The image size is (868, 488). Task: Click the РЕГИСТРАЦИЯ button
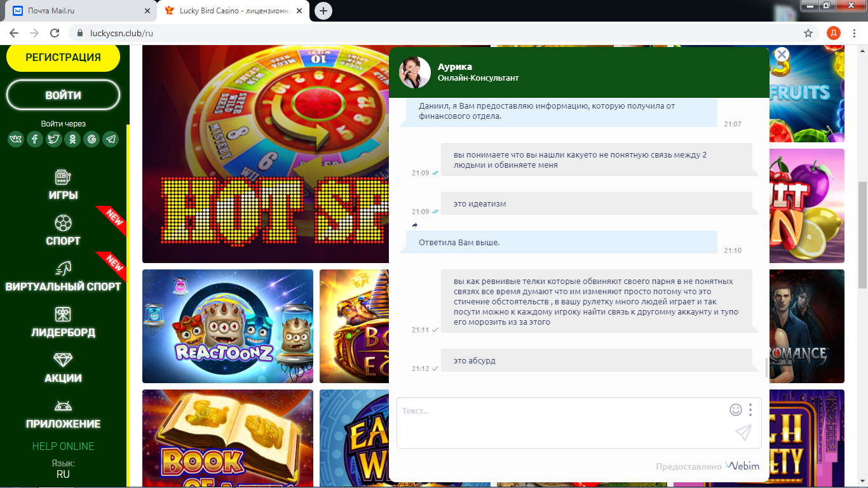[x=63, y=57]
